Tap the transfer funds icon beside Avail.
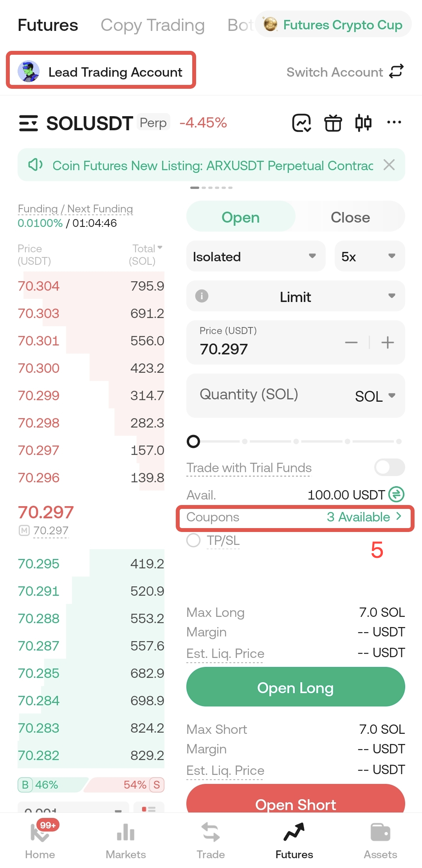This screenshot has width=422, height=868. pyautogui.click(x=396, y=494)
